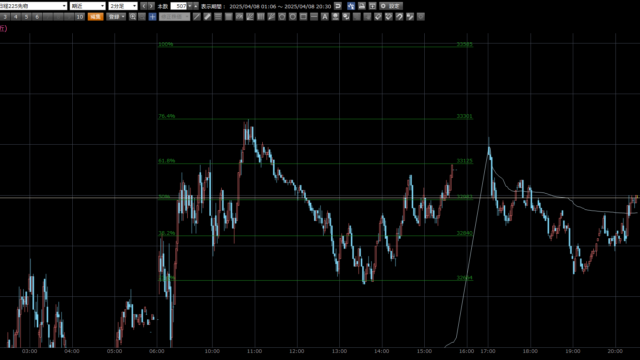Switch to preset tab 4
Viewport: 640px width, 360px height.
point(16,17)
